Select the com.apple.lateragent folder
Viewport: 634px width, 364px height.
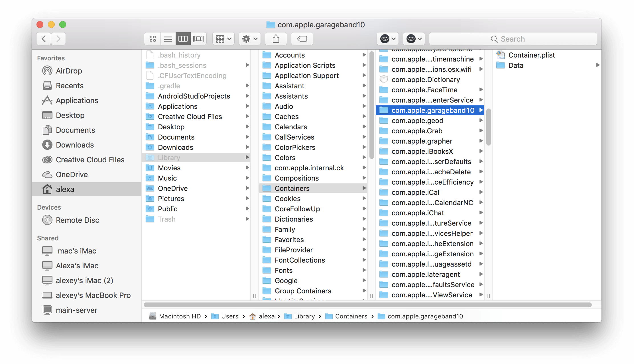430,274
